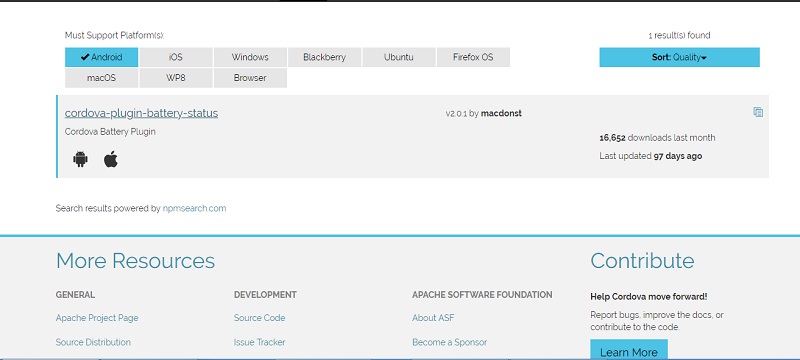The image size is (800, 360).
Task: Click the 'Contribute' heading
Action: pyautogui.click(x=642, y=261)
